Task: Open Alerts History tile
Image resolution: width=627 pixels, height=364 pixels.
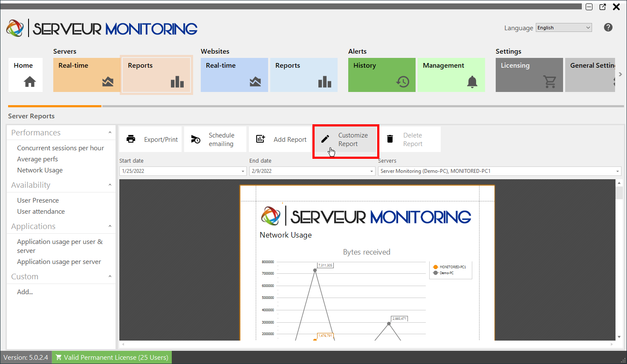Action: [381, 75]
